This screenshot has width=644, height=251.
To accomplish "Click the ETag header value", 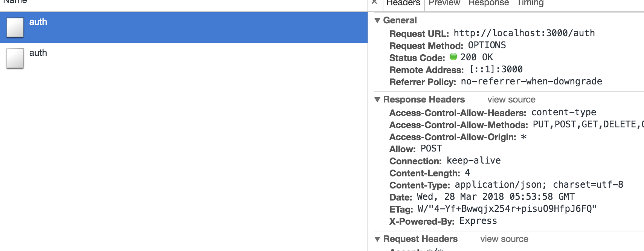I will coord(507,209).
